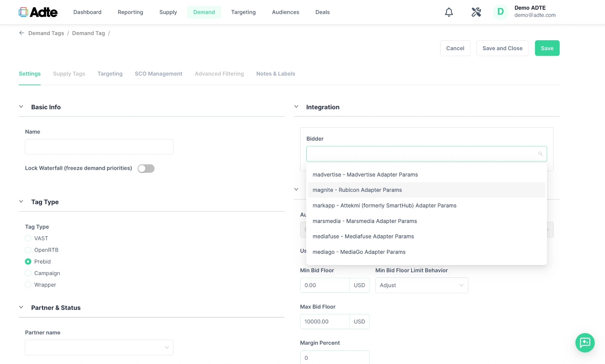Select the VAST tag type
605x364 pixels.
click(28, 238)
